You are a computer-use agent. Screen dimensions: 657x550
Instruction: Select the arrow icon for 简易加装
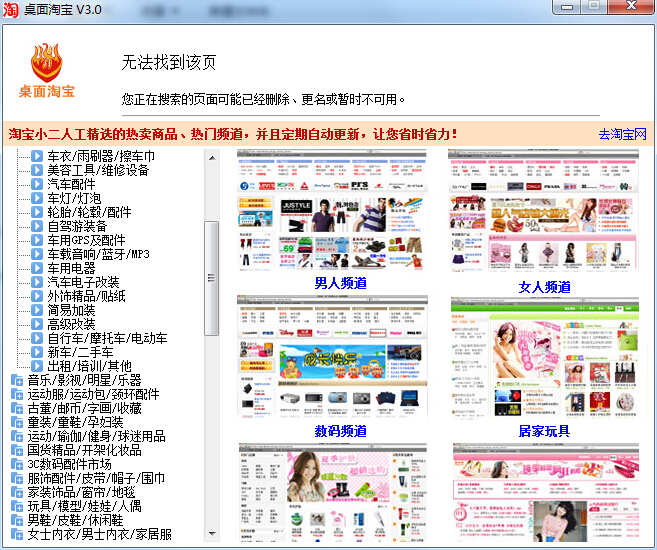tap(37, 310)
